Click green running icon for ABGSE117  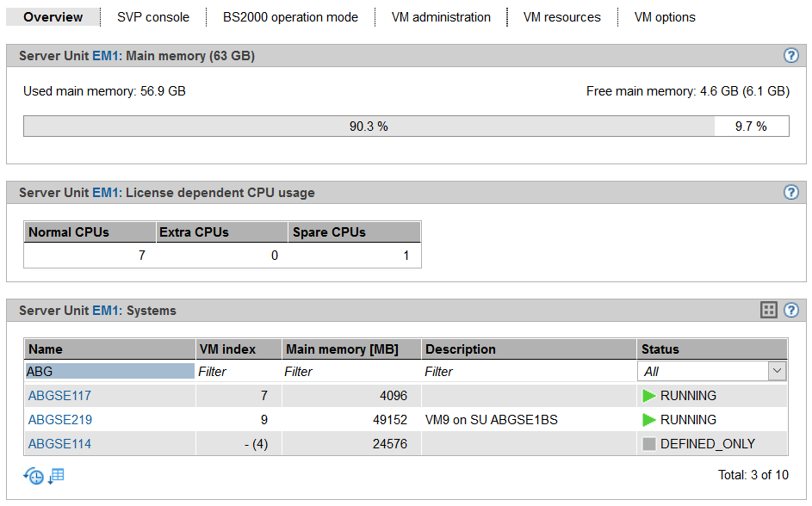point(649,396)
